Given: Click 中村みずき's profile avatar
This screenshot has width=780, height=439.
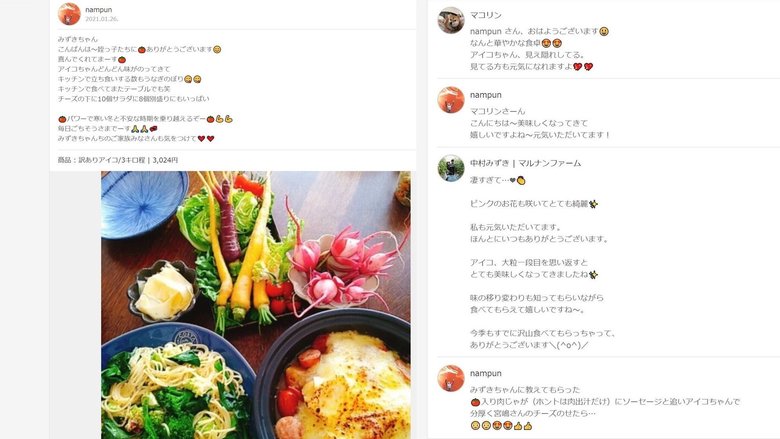Looking at the screenshot, I should [451, 168].
